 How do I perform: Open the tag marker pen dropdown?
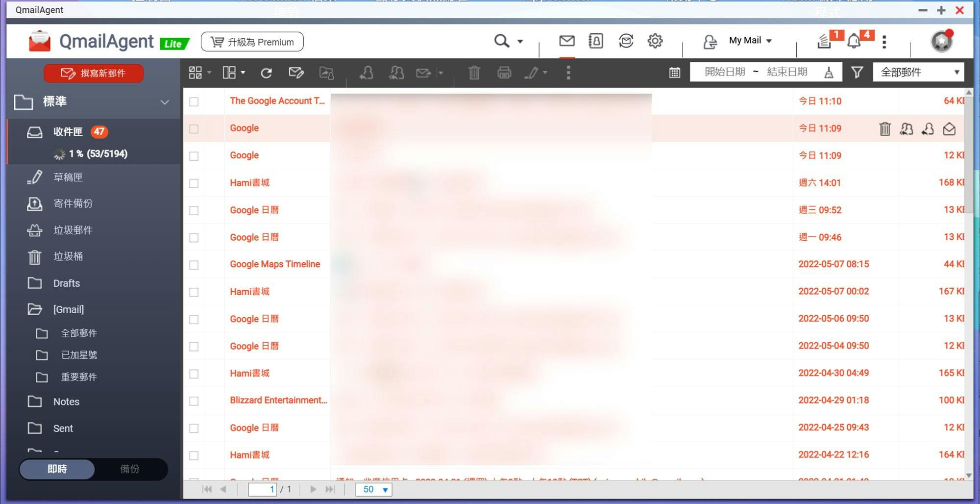536,73
